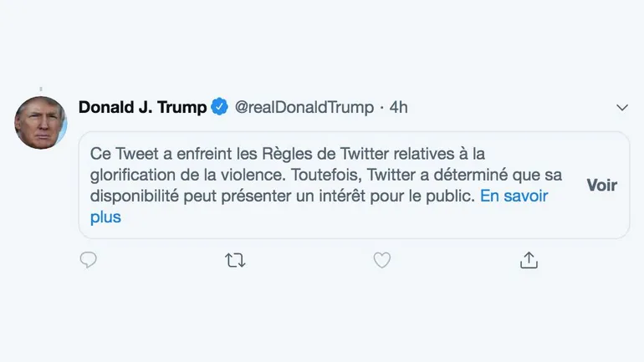Like the tweet with the heart icon
The image size is (644, 362).
381,261
